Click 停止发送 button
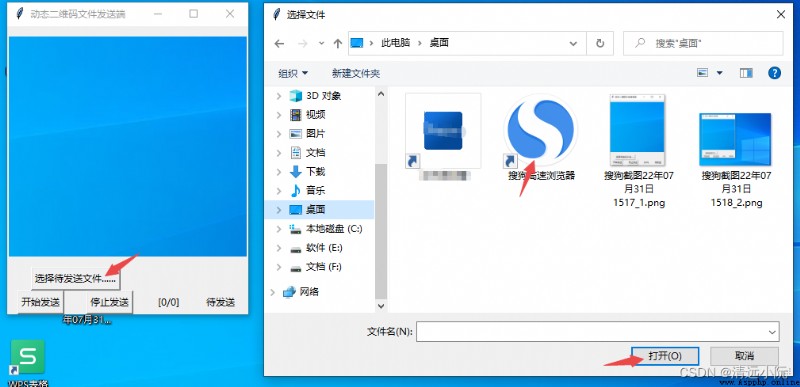 pos(109,302)
